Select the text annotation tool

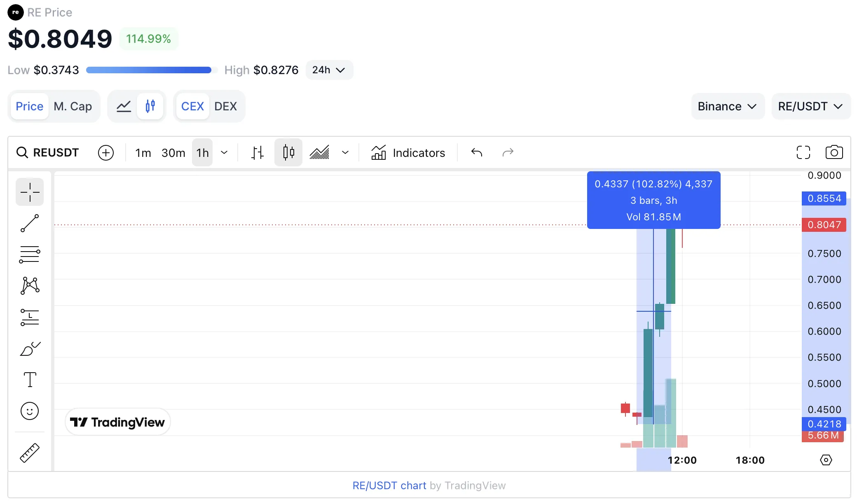30,380
